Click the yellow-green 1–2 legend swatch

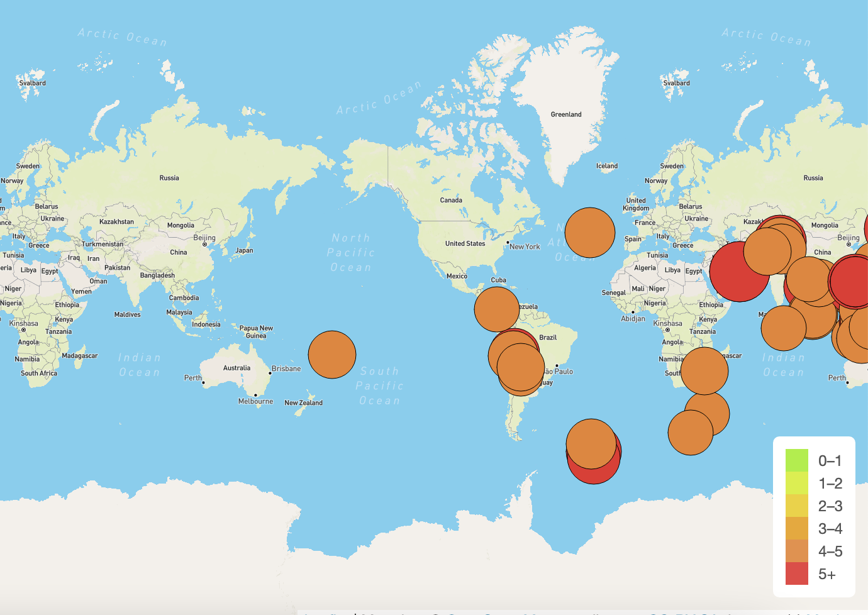click(x=796, y=483)
